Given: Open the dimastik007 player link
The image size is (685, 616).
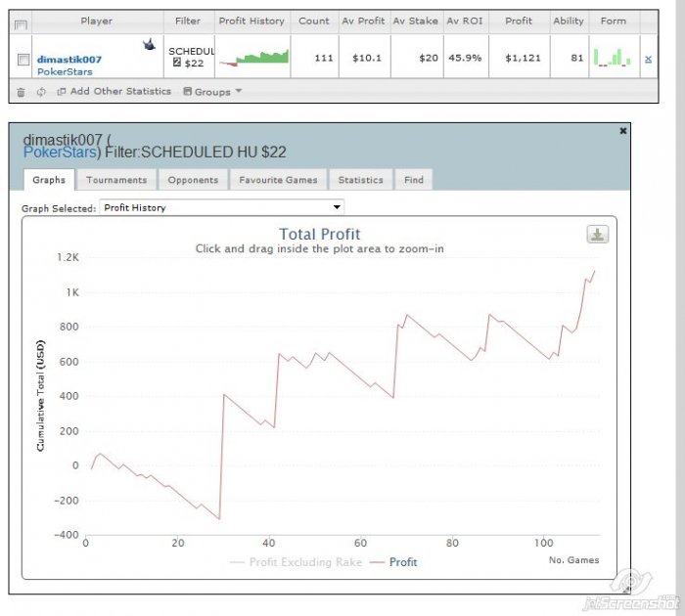Looking at the screenshot, I should coord(69,60).
